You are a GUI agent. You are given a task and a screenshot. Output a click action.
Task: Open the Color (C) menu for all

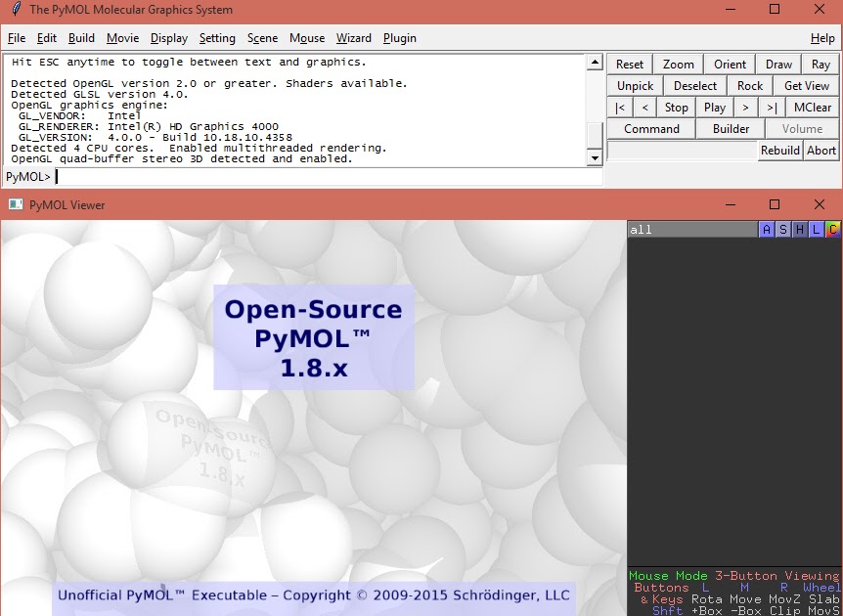(x=833, y=230)
